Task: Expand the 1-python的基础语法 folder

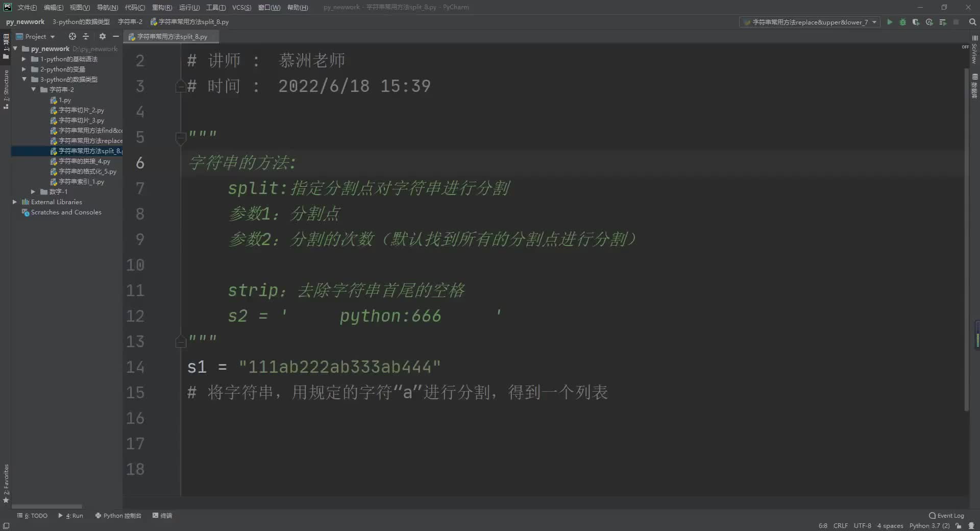Action: [x=23, y=59]
